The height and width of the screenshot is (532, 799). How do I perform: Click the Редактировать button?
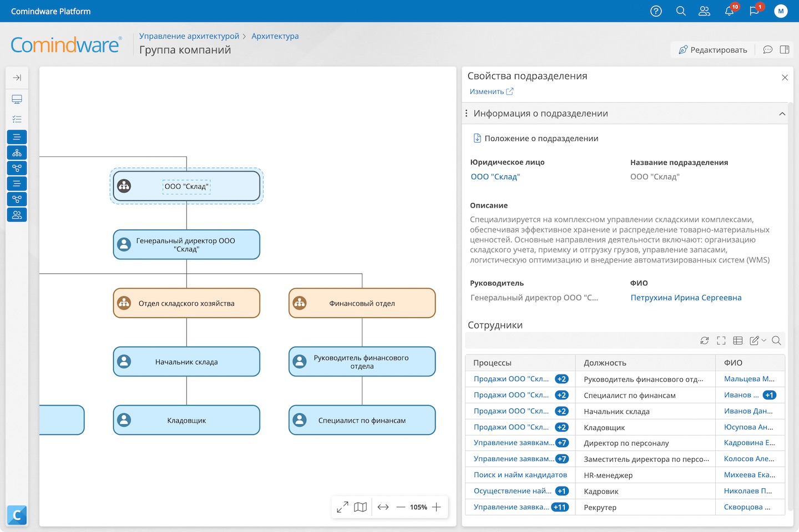pos(713,50)
